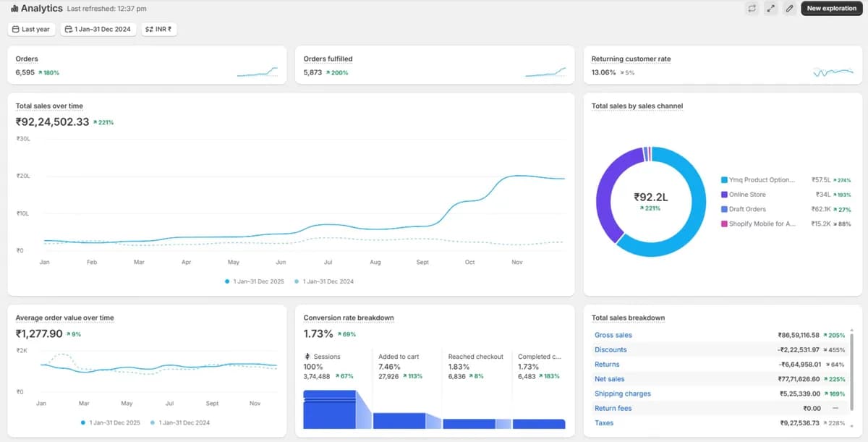Screen dimensions: 868x442
Task: Click the Sessions funnel bar
Action: click(330, 409)
